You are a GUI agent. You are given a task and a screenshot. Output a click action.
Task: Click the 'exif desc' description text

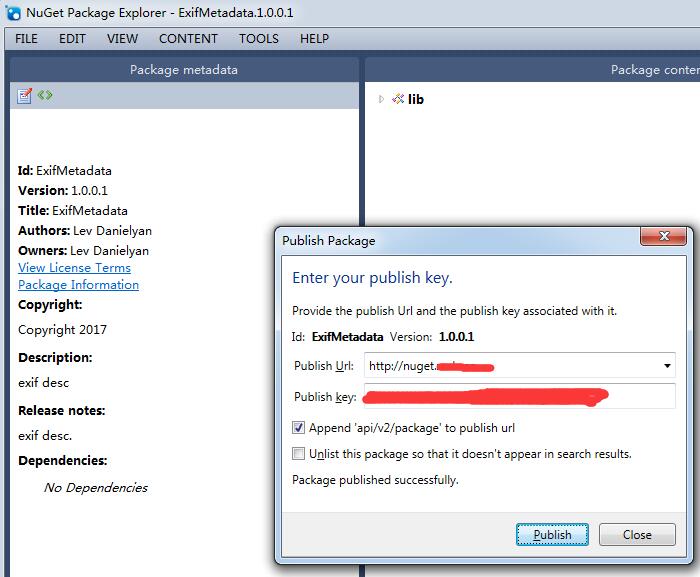(x=44, y=383)
